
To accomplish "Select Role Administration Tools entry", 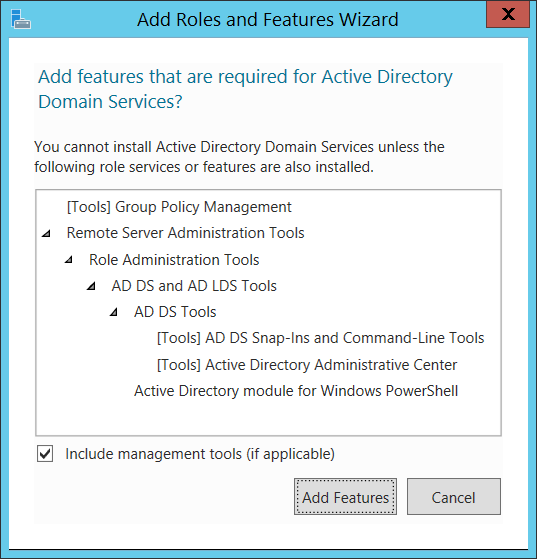I will [174, 260].
